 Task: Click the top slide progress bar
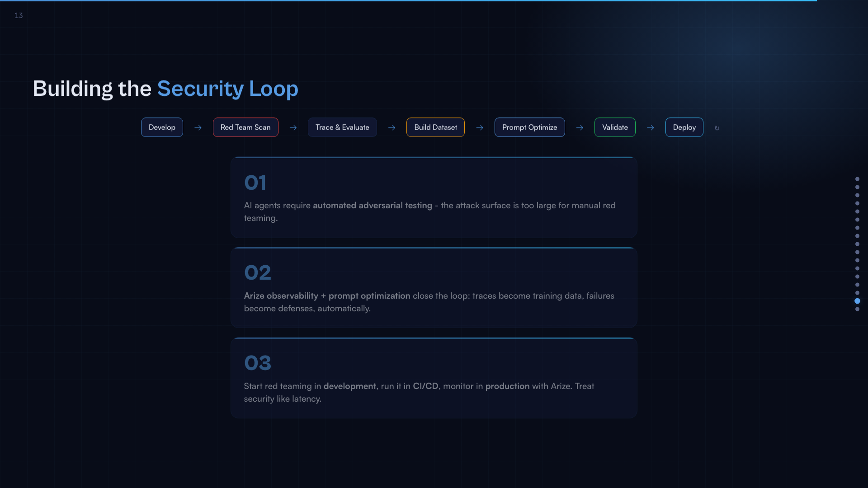[407, 1]
